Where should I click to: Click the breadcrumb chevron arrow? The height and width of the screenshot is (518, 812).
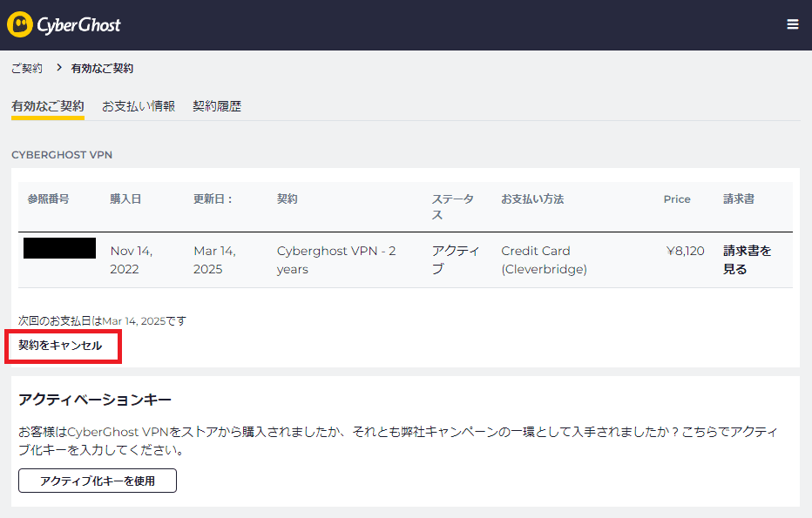59,68
